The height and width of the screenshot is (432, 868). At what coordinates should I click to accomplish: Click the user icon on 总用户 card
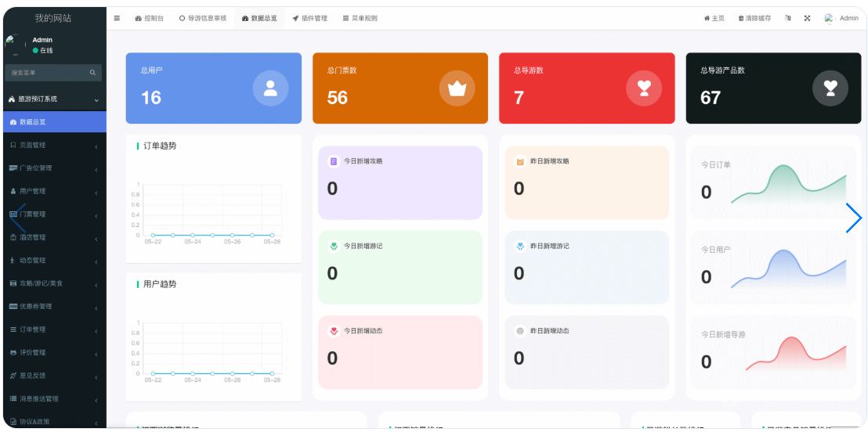pos(270,88)
